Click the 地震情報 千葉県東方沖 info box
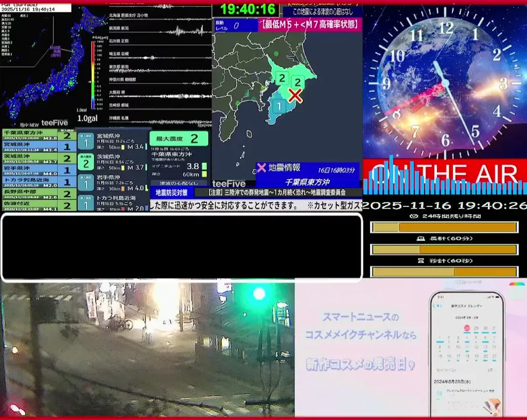The image size is (527, 420). pyautogui.click(x=307, y=175)
